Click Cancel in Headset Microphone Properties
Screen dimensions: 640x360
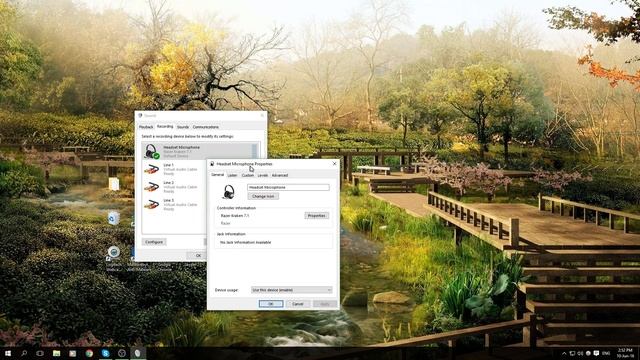point(298,304)
